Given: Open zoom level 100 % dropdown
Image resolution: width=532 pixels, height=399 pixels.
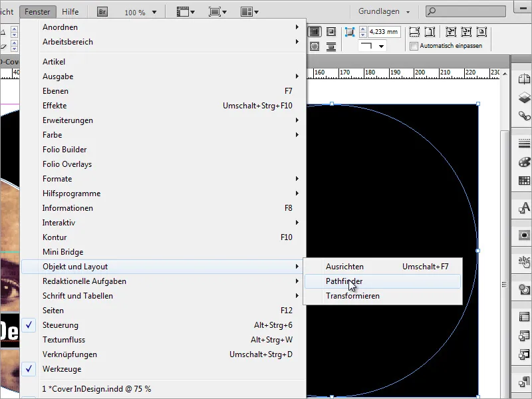Looking at the screenshot, I should click(x=154, y=12).
